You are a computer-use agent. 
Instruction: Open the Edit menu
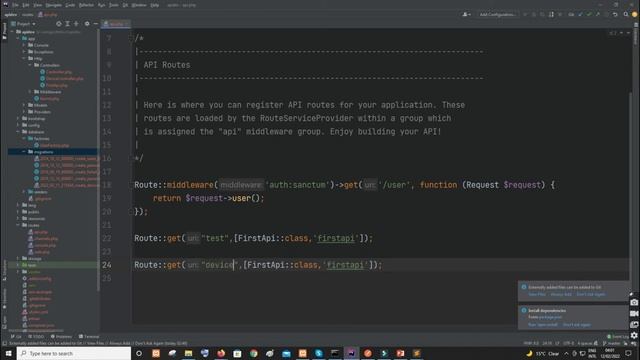pyautogui.click(x=26, y=5)
